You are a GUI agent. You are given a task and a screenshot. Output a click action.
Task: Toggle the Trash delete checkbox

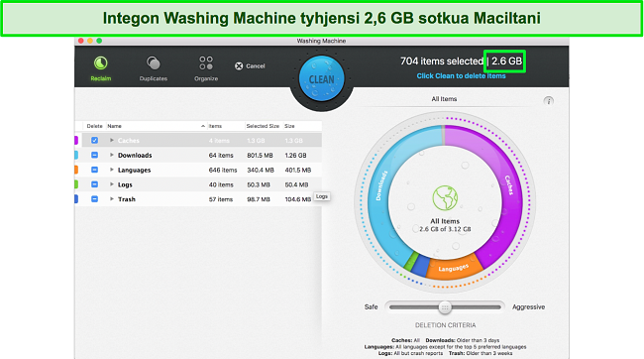click(94, 199)
